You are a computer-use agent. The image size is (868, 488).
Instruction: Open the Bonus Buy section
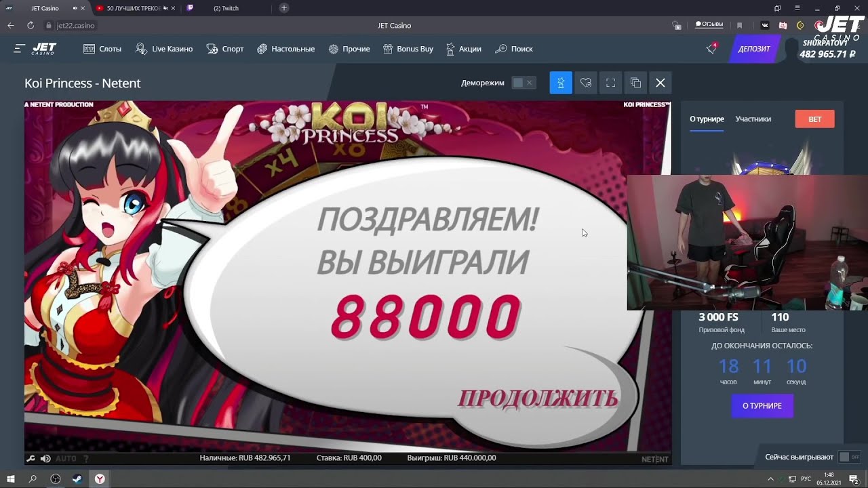(408, 49)
